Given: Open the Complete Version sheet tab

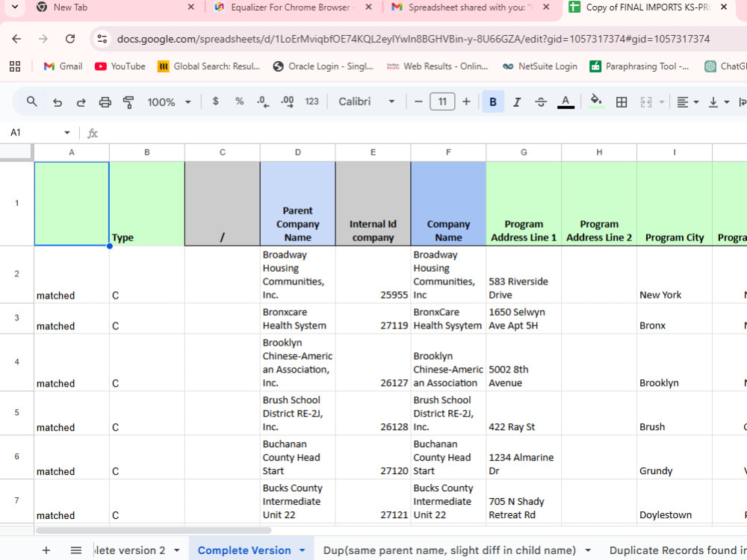Looking at the screenshot, I should (x=244, y=550).
